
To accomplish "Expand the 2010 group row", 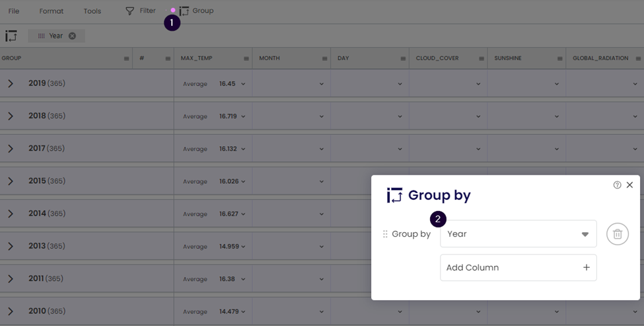I will pos(11,311).
